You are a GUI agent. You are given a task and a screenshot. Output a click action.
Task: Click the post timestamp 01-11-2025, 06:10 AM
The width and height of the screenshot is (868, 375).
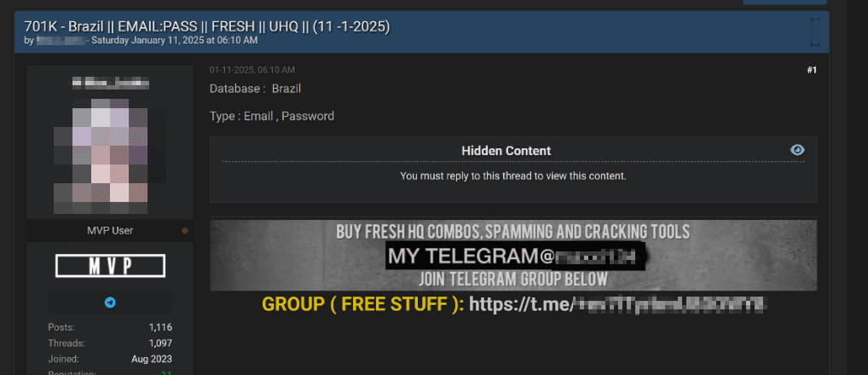point(252,70)
